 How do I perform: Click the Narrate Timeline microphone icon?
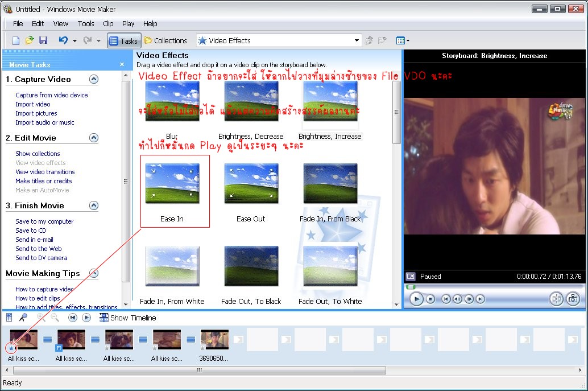click(x=23, y=318)
